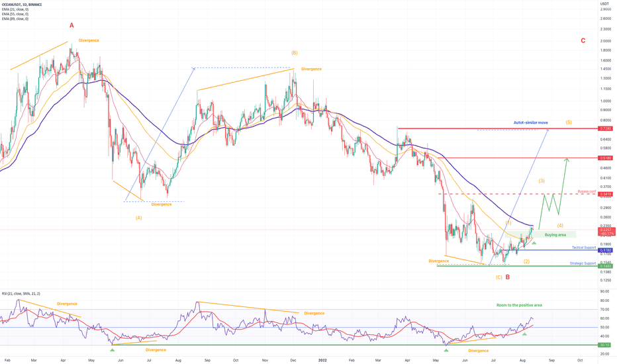Select the EMA (21, close, 0) legend entry

15,9
